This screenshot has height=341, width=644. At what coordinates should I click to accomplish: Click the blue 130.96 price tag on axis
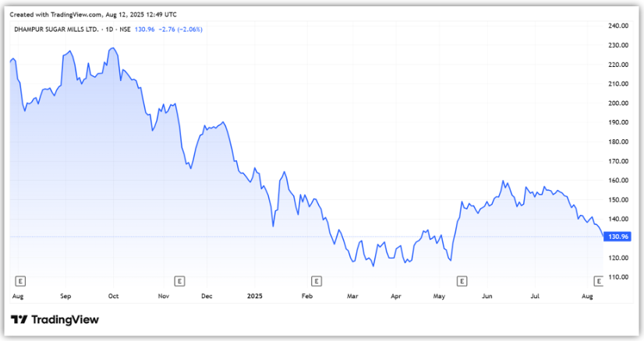click(617, 237)
